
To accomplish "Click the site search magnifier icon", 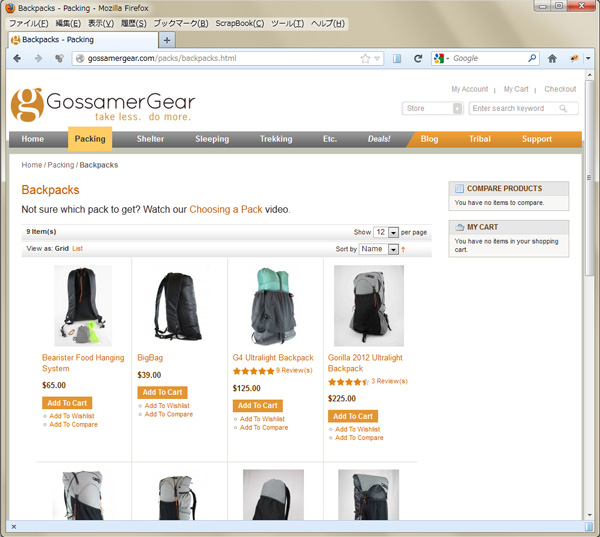I will pos(563,108).
